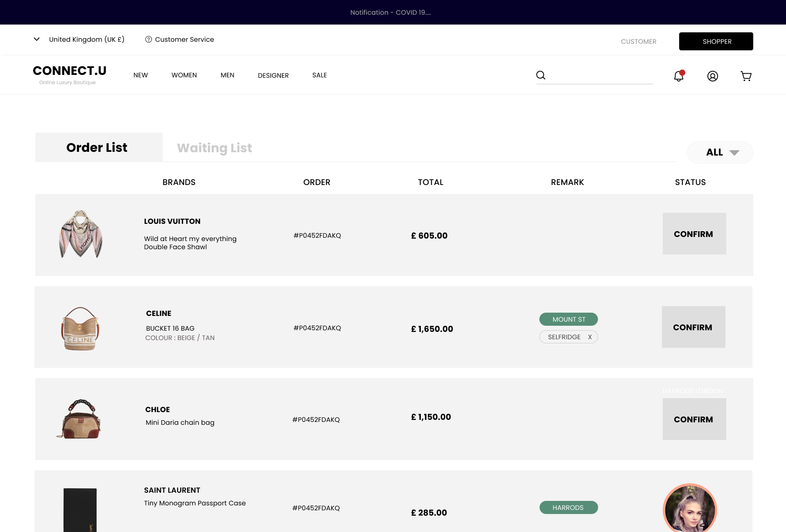Click the SELFRIDGE remark tag label
Viewport: 786px width, 532px height.
tap(564, 337)
